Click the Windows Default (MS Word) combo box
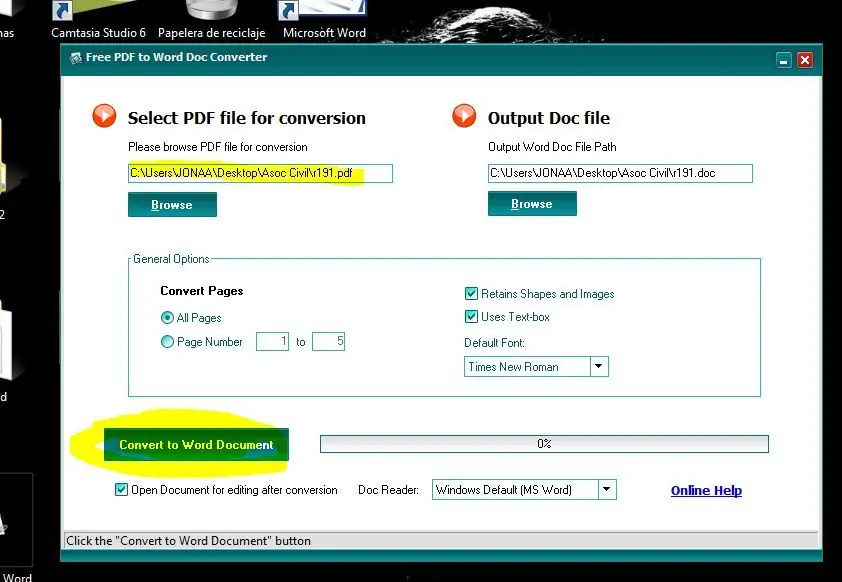This screenshot has width=842, height=582. (x=524, y=489)
